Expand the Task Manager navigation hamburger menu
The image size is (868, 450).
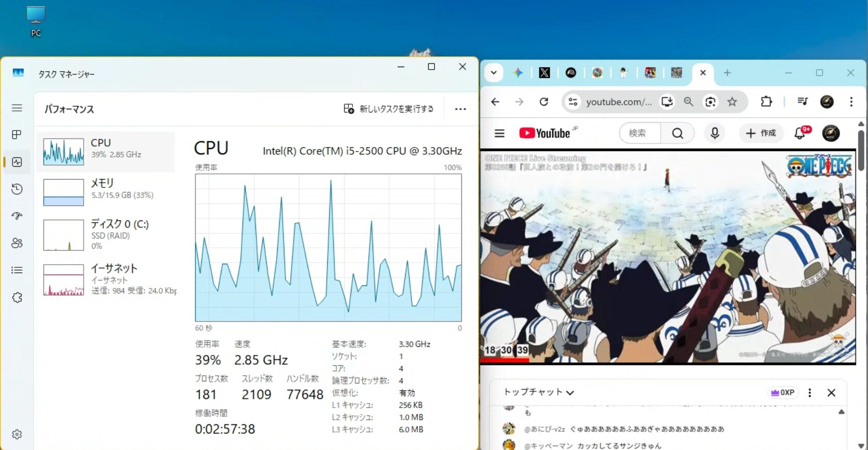(x=17, y=108)
